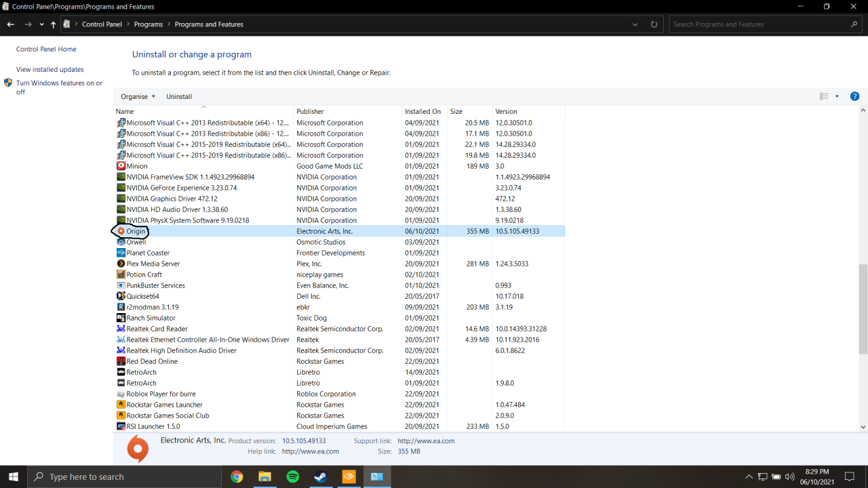
Task: Click the search magnifier icon in search box
Action: 854,24
